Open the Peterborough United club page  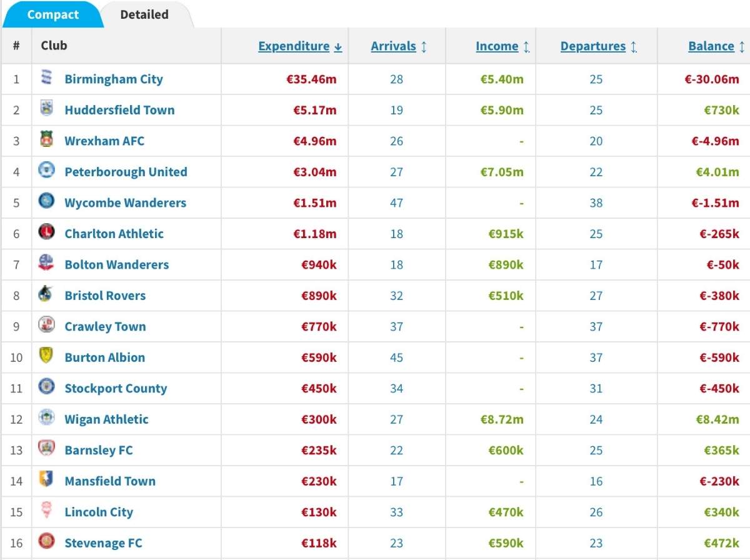pos(126,172)
